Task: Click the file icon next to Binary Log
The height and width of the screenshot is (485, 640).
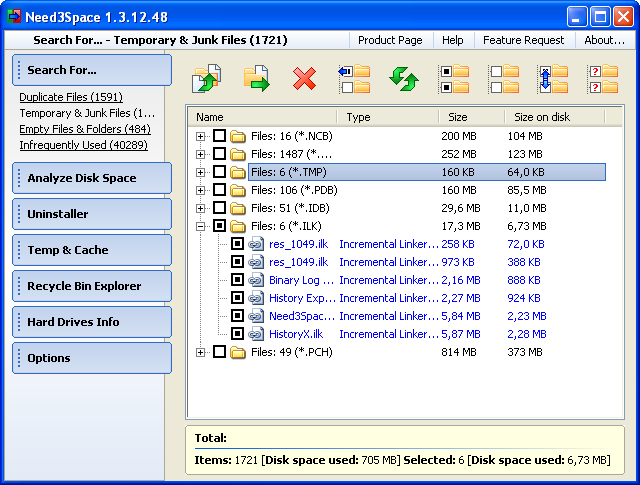Action: tap(256, 280)
